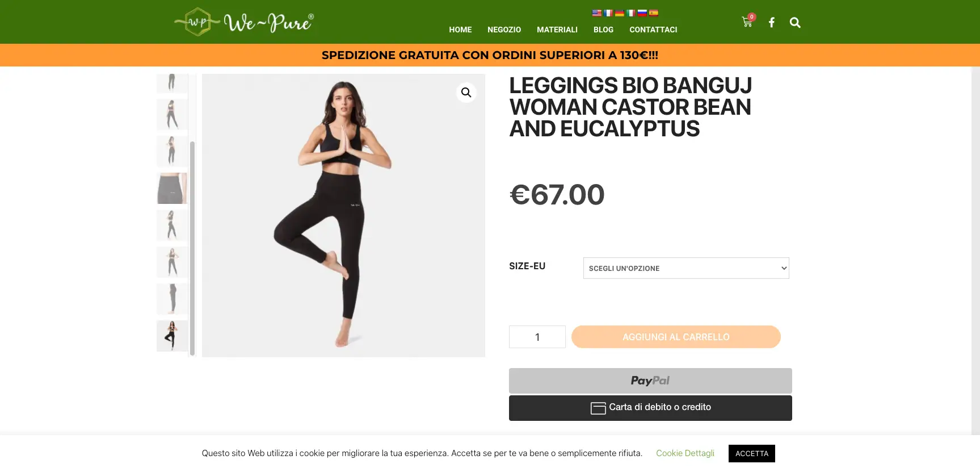Click AGGIUNGI AL CARRELLO button

tap(676, 337)
